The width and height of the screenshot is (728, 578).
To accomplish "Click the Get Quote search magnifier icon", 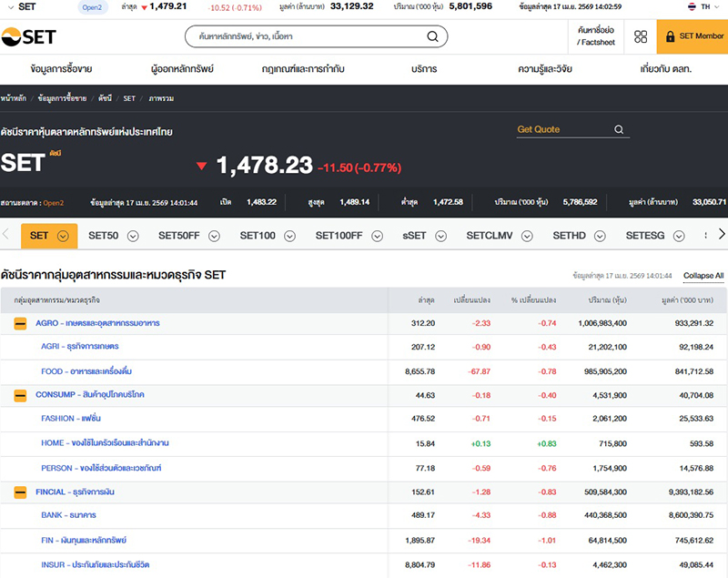I will [x=619, y=130].
